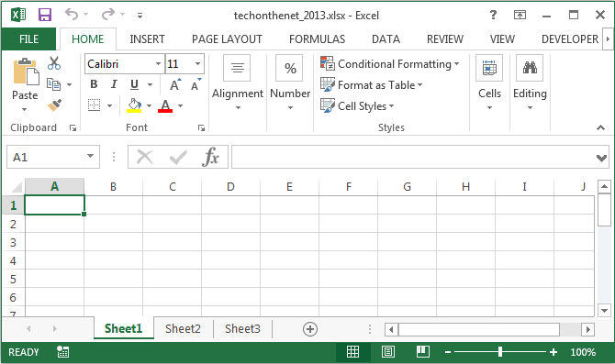The width and height of the screenshot is (615, 364).
Task: Click the Insert Function fx icon
Action: coord(210,157)
